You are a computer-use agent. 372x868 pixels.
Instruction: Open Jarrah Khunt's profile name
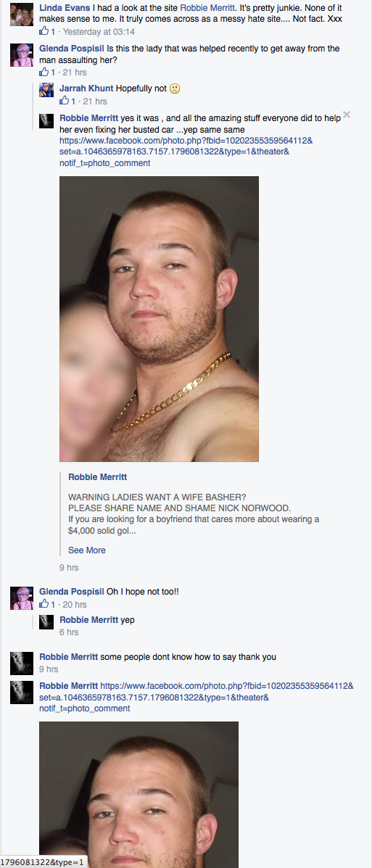(86, 88)
